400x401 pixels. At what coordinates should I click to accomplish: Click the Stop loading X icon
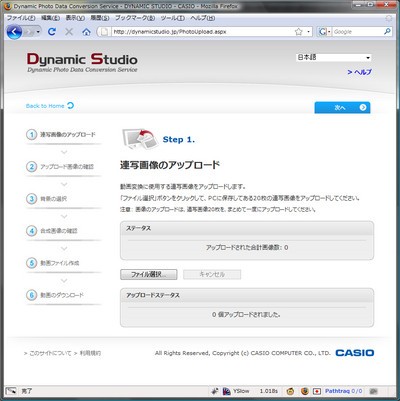[69, 32]
